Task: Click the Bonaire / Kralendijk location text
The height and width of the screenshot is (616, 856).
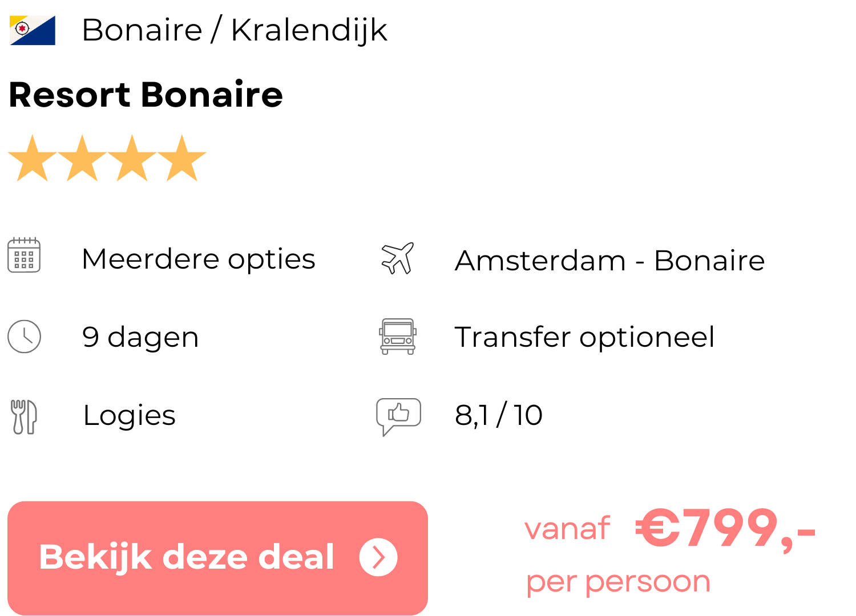Action: (x=235, y=30)
